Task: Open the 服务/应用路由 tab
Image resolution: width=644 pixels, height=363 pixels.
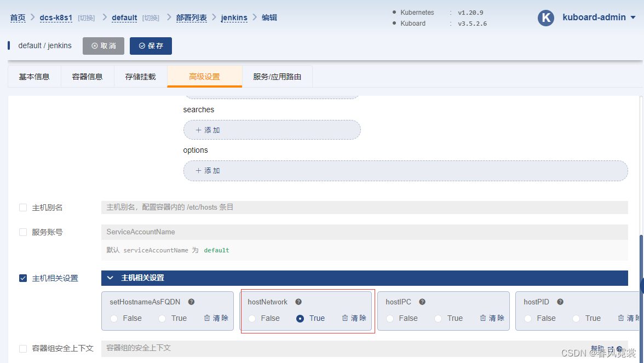Action: (277, 77)
